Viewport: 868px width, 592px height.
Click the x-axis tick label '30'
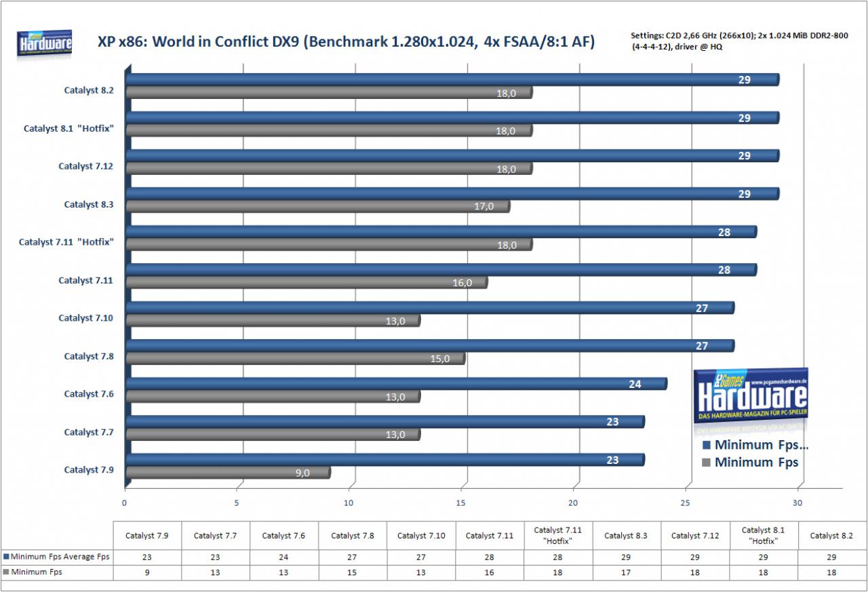coord(798,503)
